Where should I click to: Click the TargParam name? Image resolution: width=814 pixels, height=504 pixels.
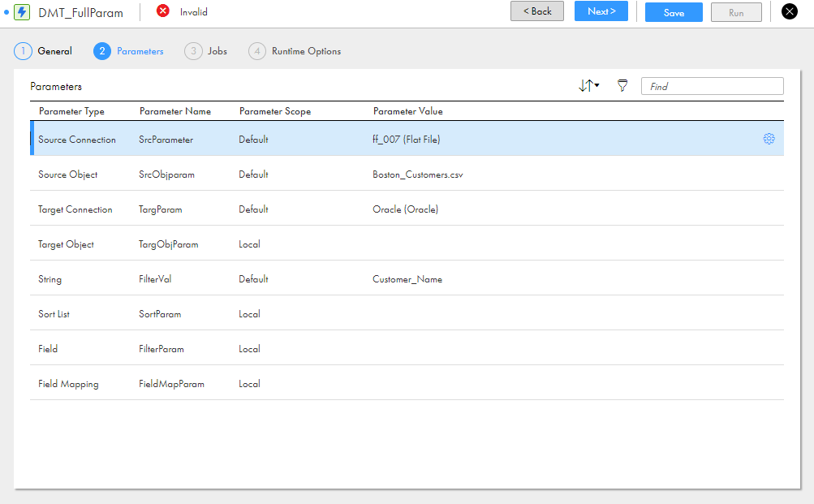[161, 209]
